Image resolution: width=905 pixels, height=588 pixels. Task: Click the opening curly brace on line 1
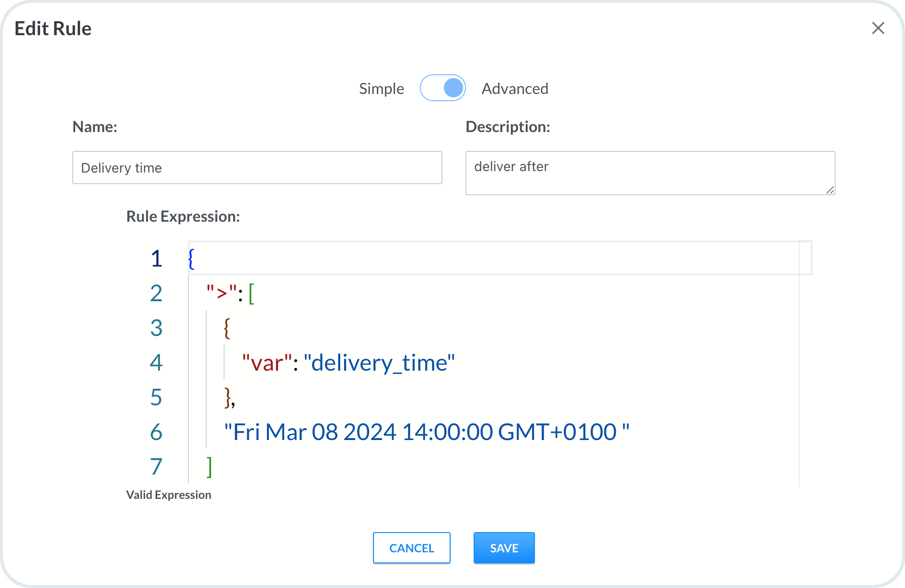191,259
